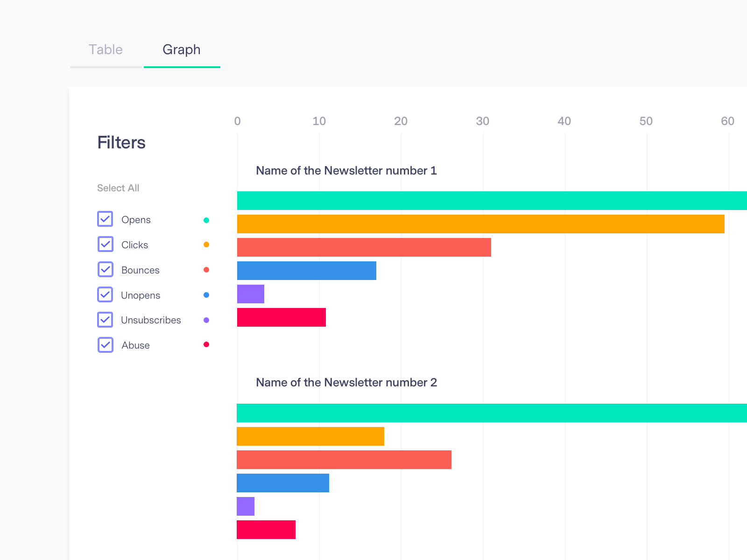Click the Filters heading
The image size is (747, 560).
click(121, 143)
